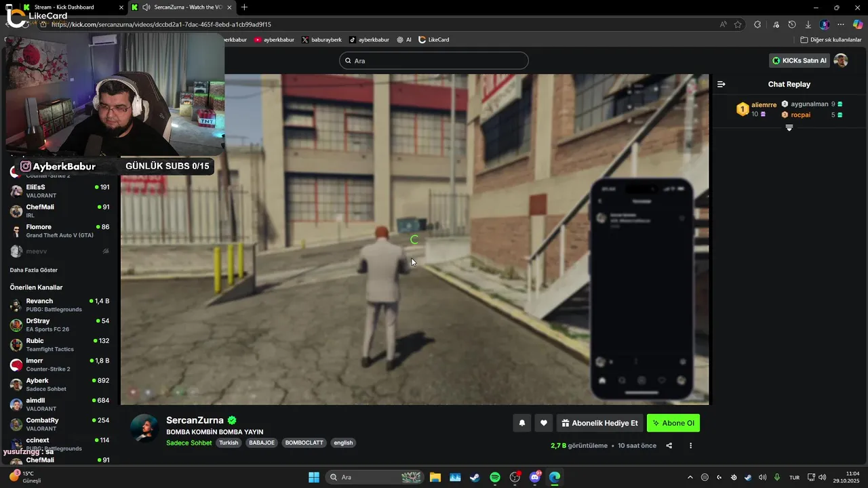Click the Ara search field on Kick
This screenshot has height=488, width=868.
434,60
